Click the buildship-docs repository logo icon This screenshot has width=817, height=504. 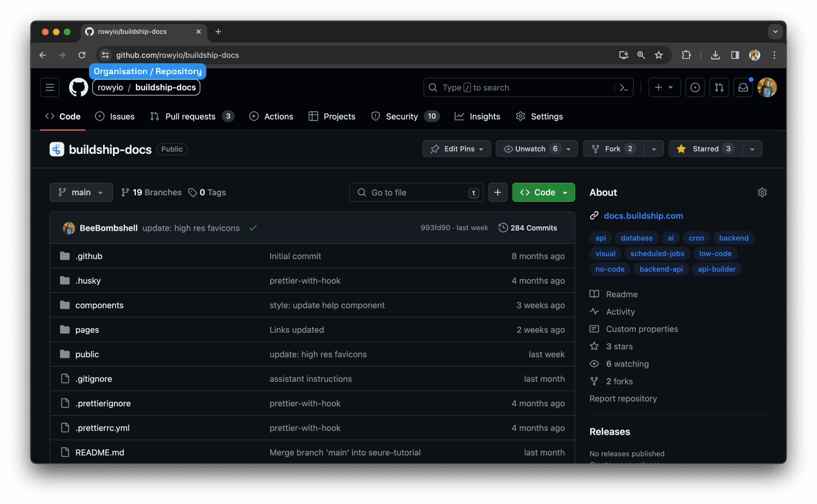(57, 149)
